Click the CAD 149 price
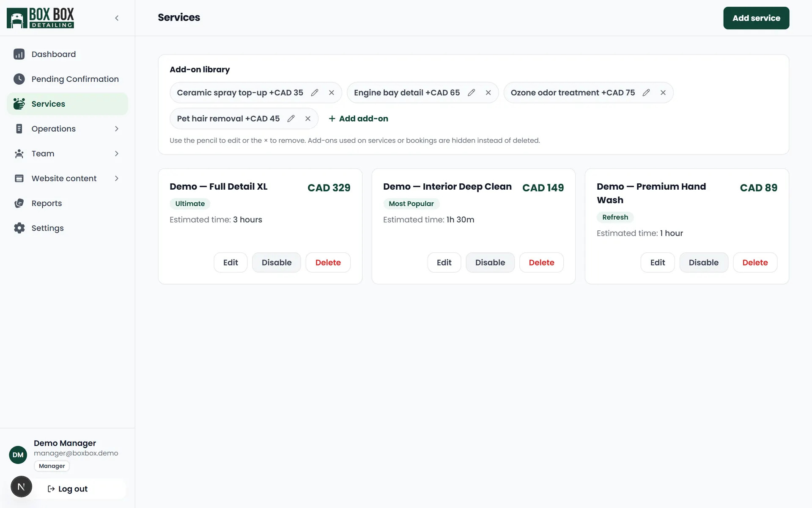 tap(543, 188)
